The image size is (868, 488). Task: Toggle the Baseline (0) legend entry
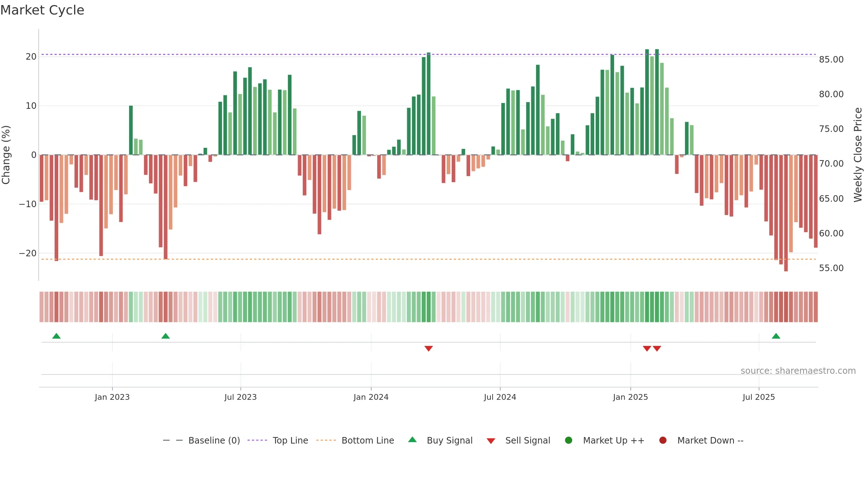pyautogui.click(x=201, y=440)
